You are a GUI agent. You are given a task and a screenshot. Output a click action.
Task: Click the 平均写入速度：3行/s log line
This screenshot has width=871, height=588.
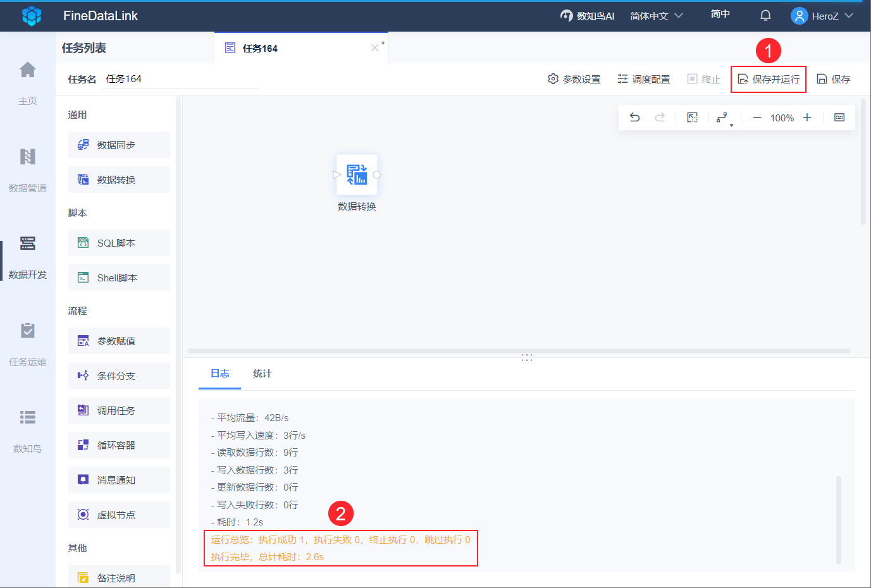point(258,436)
